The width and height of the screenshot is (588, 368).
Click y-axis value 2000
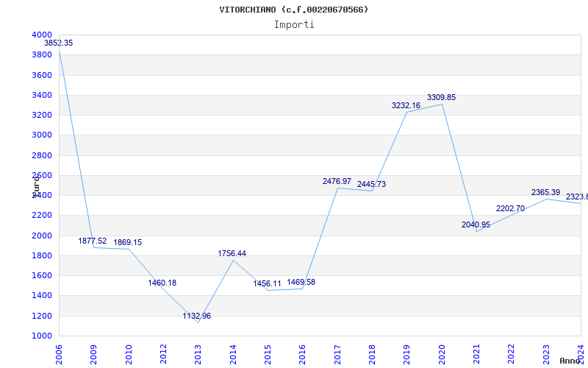tap(42, 236)
